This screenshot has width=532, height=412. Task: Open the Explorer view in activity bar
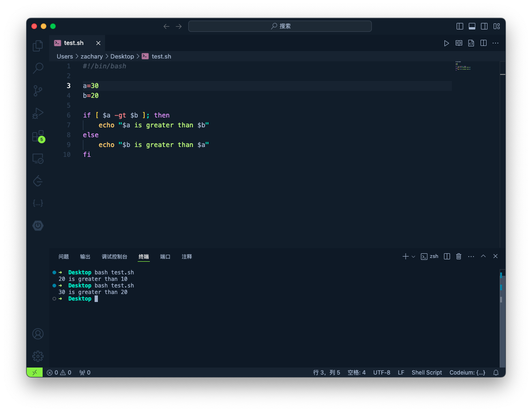tap(38, 45)
